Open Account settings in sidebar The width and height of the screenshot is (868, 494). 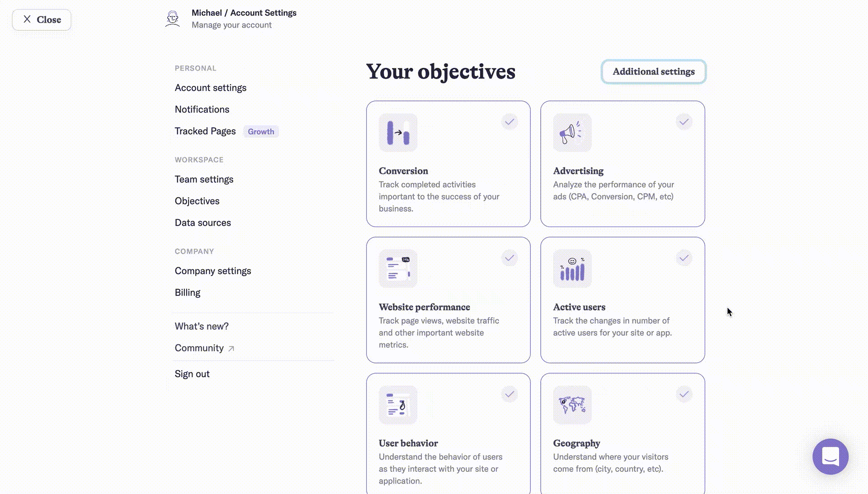pyautogui.click(x=211, y=88)
